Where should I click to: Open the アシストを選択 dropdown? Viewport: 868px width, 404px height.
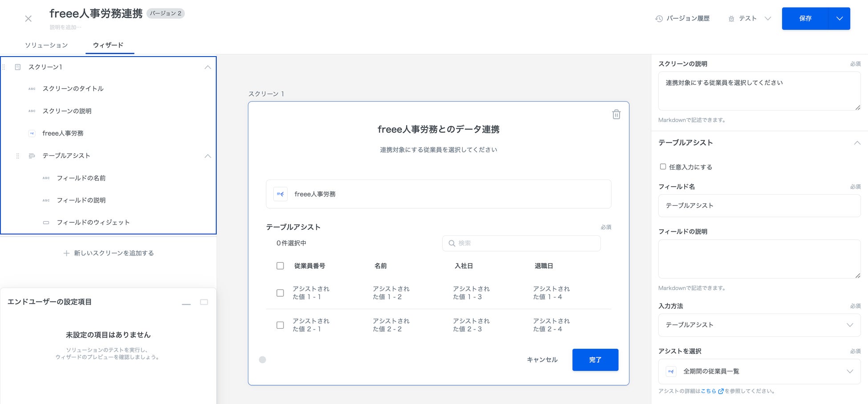pos(759,371)
